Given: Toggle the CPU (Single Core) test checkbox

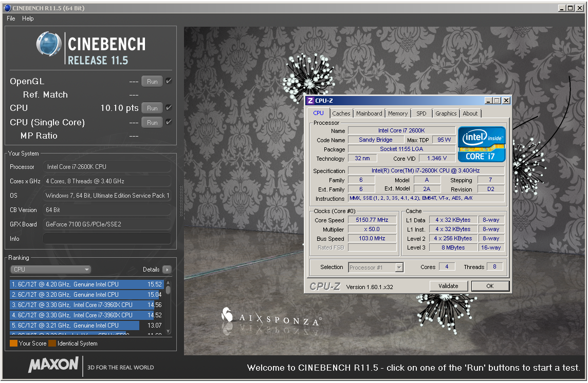Looking at the screenshot, I should click(x=169, y=122).
